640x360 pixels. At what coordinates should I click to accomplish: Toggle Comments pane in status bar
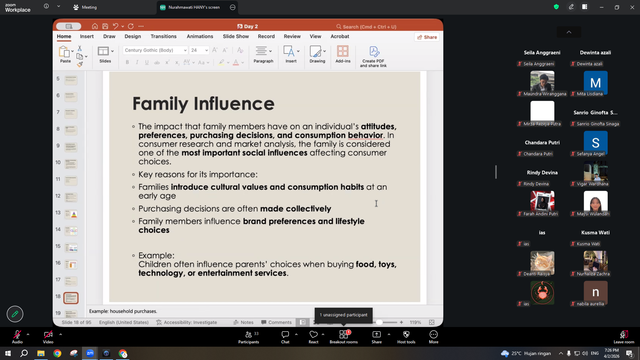tap(276, 322)
